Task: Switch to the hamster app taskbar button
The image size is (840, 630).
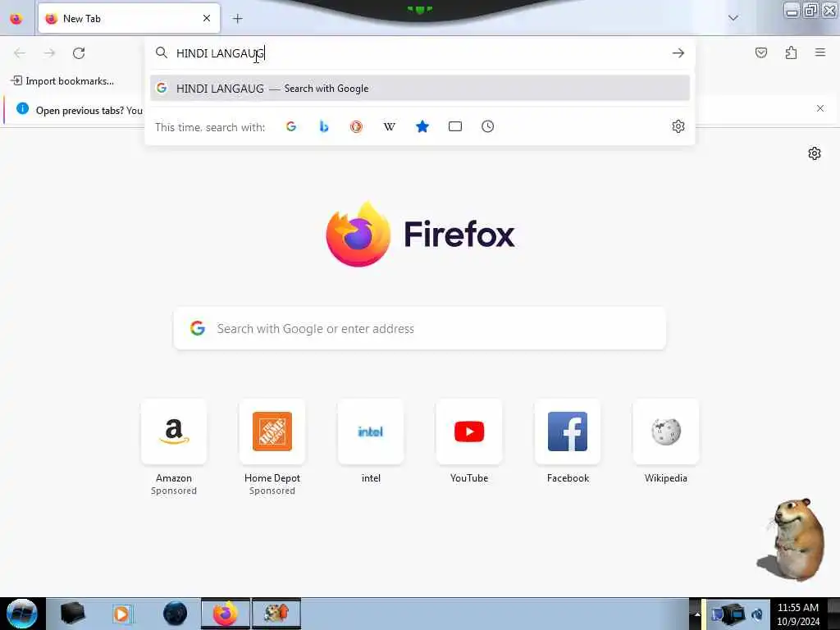Action: (276, 614)
